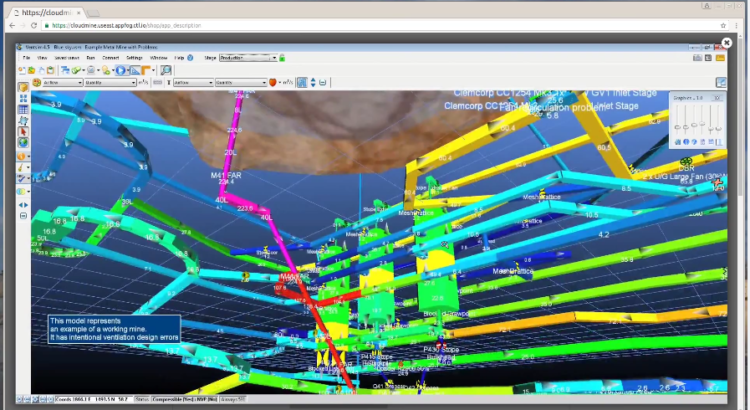This screenshot has height=410, width=750.
Task: Click the globe icon in left sidebar
Action: [23, 144]
